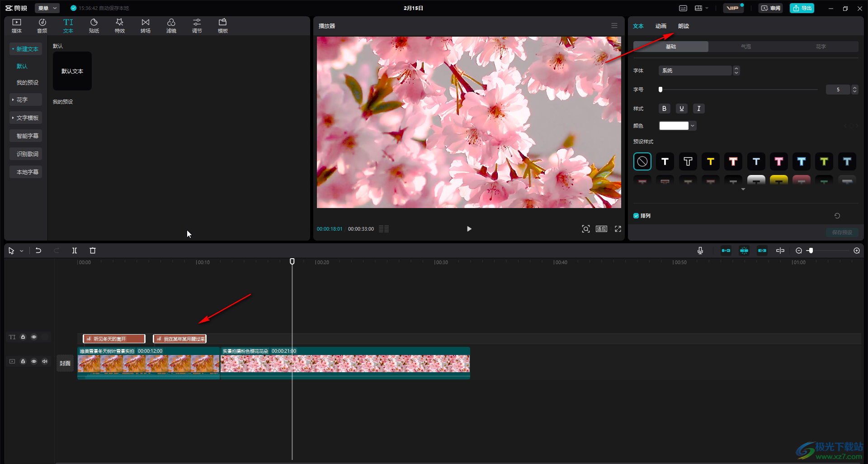This screenshot has height=464, width=868.
Task: Toggle italic text style
Action: 699,109
